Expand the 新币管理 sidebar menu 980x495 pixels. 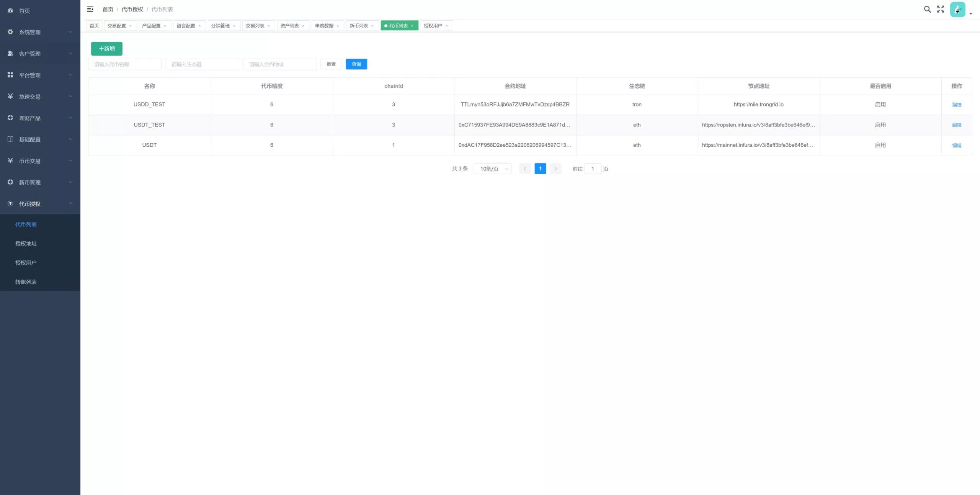point(40,182)
